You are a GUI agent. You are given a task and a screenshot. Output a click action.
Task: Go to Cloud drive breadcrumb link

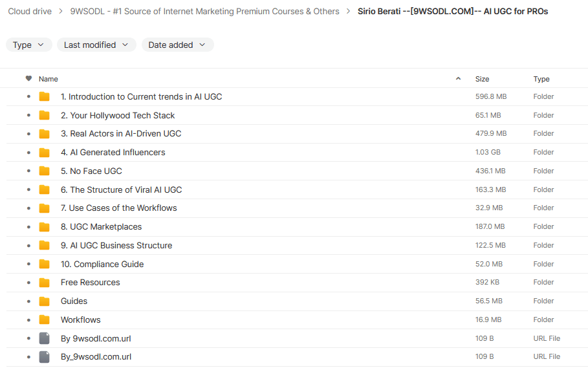(30, 11)
